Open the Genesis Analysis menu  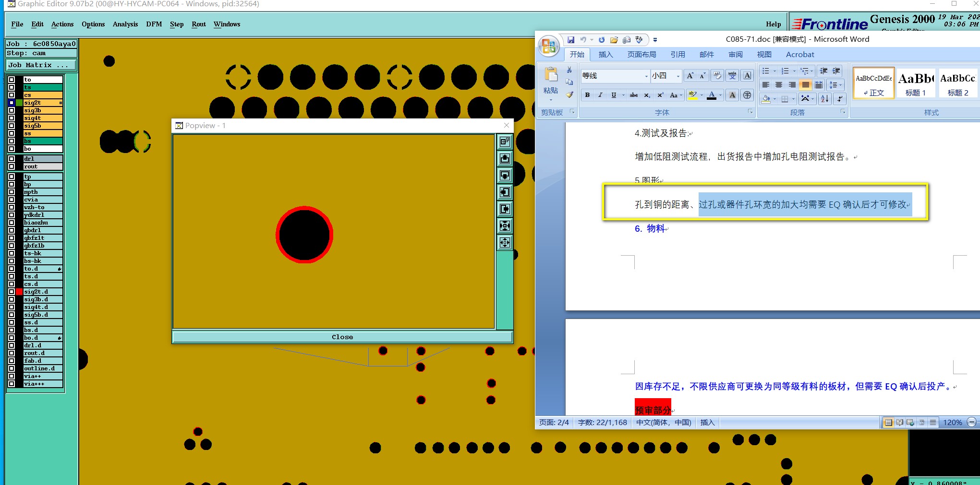125,24
